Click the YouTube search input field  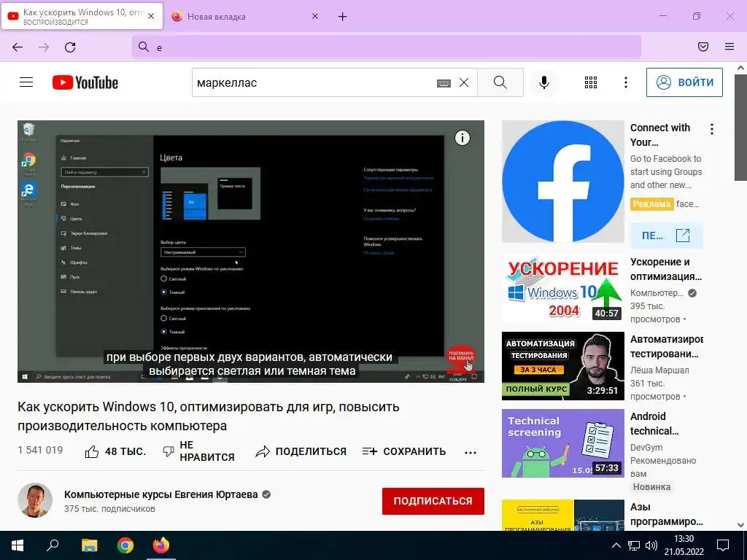click(x=314, y=82)
